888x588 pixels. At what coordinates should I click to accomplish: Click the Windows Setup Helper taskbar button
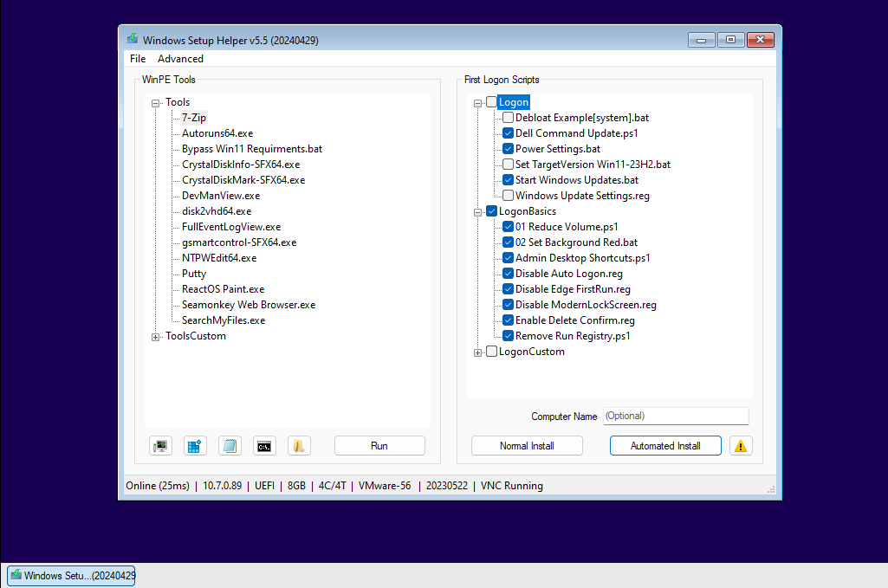[x=71, y=576]
